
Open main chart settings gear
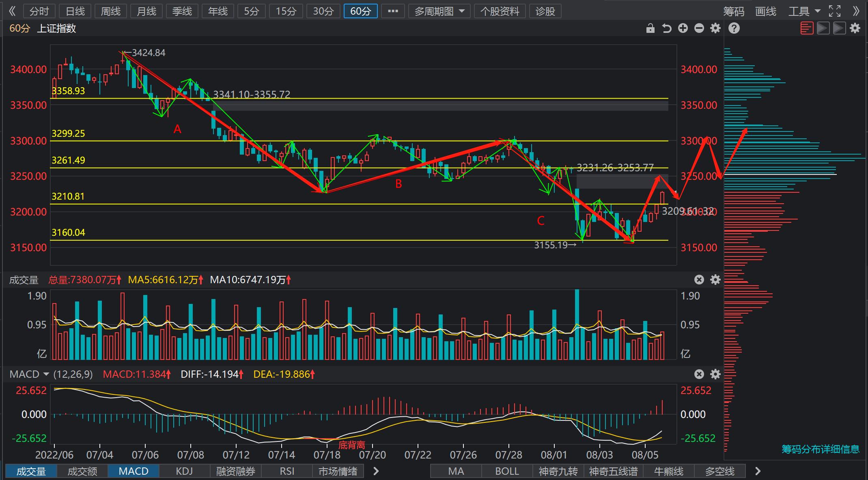point(715,28)
